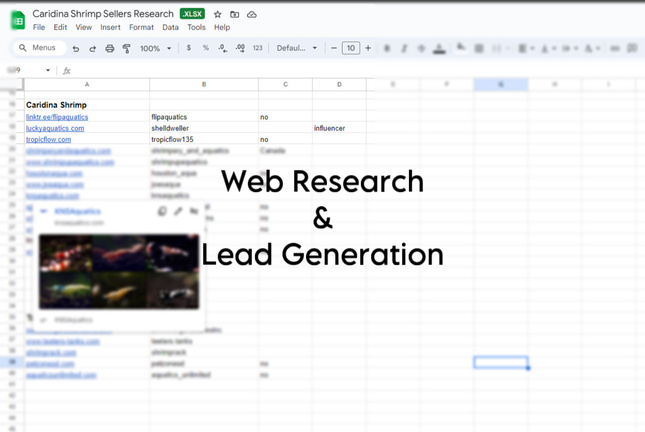
Task: Edit link in the link preview card
Action: coord(178,211)
